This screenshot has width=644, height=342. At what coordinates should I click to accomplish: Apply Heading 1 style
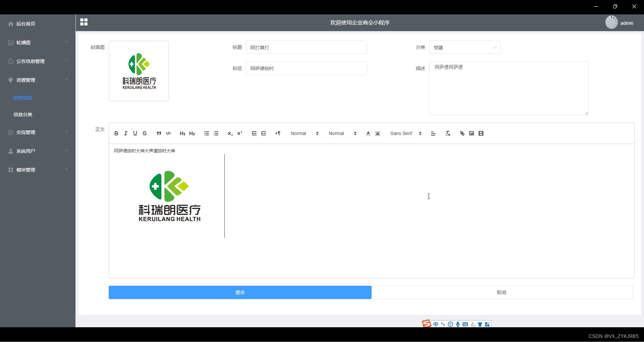tap(182, 133)
